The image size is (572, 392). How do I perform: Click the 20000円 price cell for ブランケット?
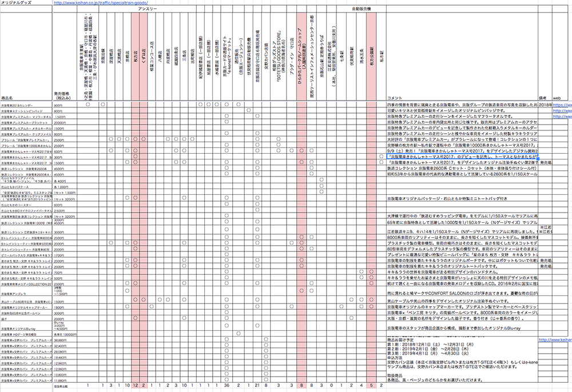(62, 123)
